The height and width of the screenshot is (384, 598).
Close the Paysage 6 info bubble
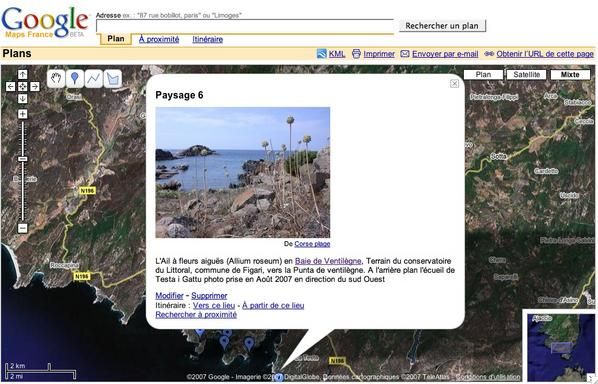[x=454, y=84]
